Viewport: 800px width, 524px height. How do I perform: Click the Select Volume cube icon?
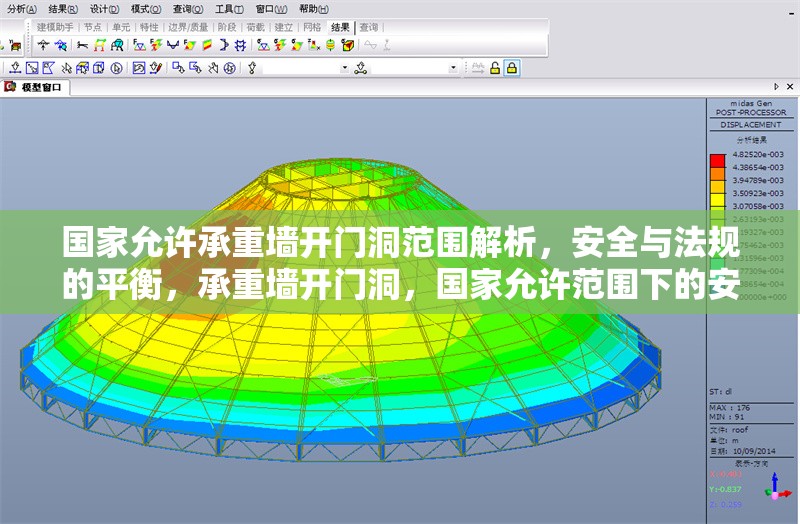[x=99, y=67]
